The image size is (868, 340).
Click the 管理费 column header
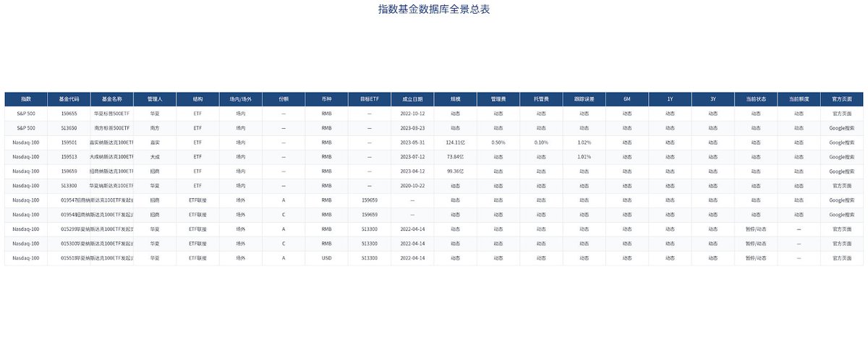tap(498, 99)
